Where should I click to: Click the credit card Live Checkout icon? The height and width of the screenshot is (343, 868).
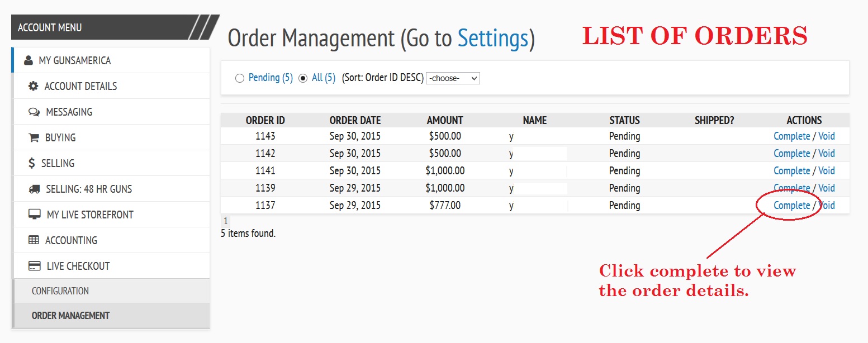pos(35,266)
